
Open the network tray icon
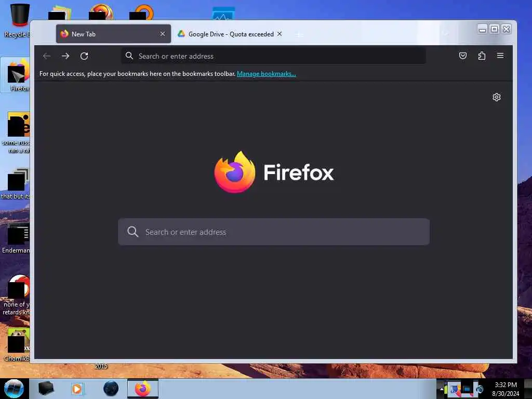(x=467, y=389)
